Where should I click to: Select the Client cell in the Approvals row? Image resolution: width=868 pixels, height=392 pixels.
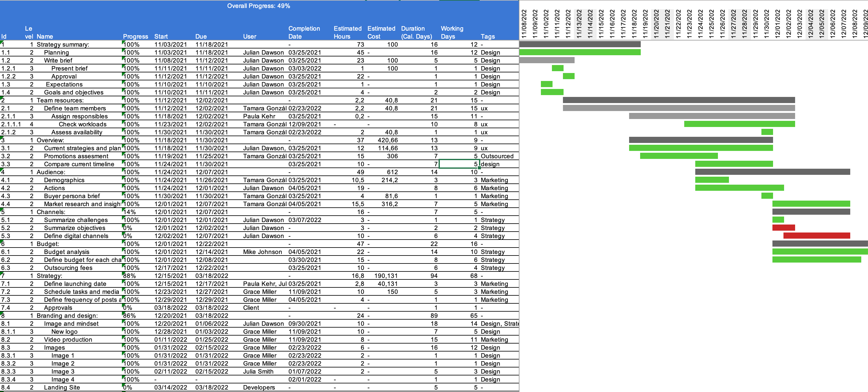[x=251, y=308]
